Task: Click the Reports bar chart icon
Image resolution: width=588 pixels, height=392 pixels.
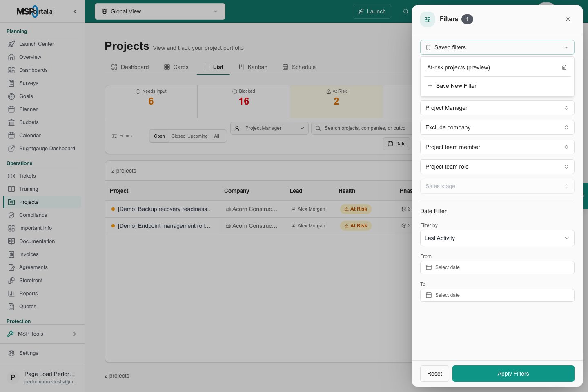Action: 11,294
